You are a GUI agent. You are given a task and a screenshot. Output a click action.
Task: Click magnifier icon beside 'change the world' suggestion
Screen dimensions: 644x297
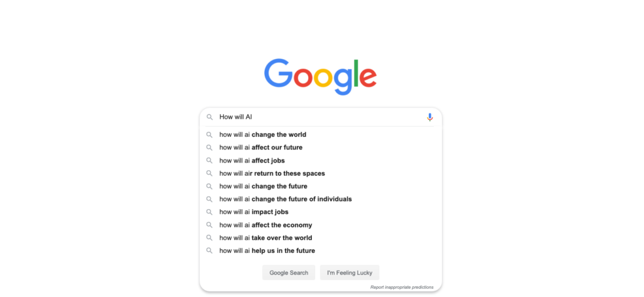[x=209, y=134]
